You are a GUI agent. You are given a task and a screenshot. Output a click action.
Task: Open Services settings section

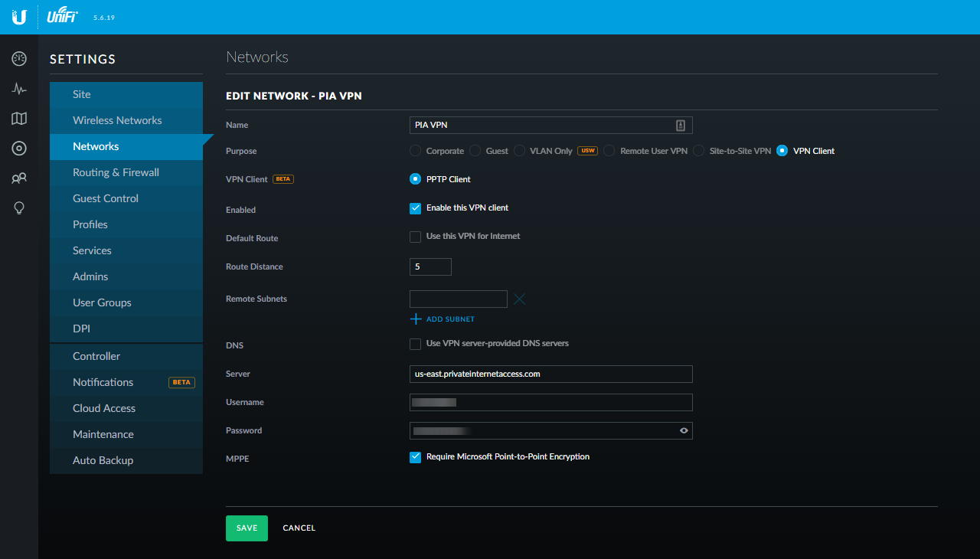[x=126, y=250]
